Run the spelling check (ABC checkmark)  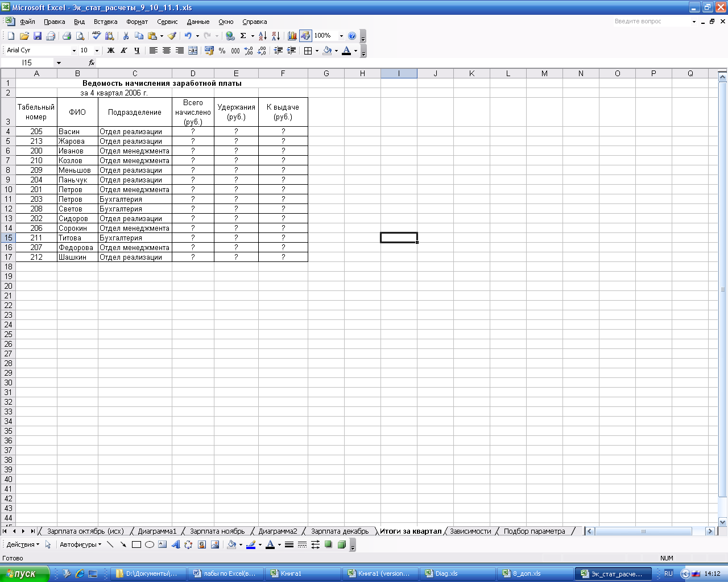coord(96,36)
